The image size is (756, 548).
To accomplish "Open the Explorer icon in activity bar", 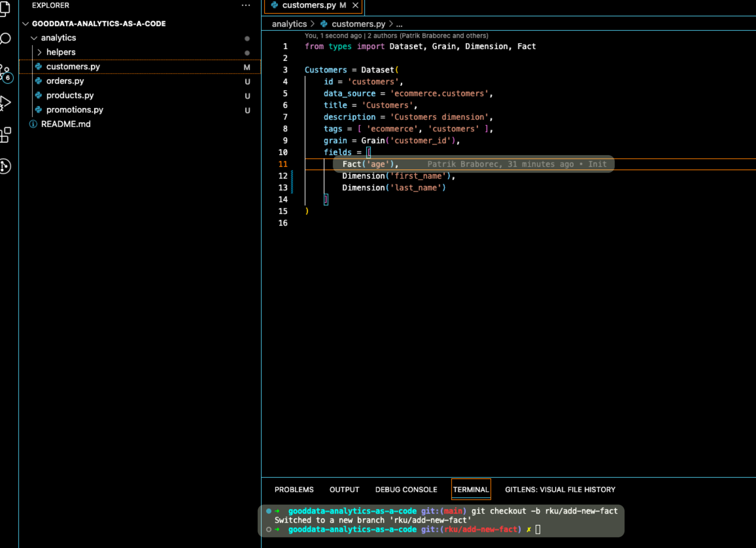I will (5, 8).
